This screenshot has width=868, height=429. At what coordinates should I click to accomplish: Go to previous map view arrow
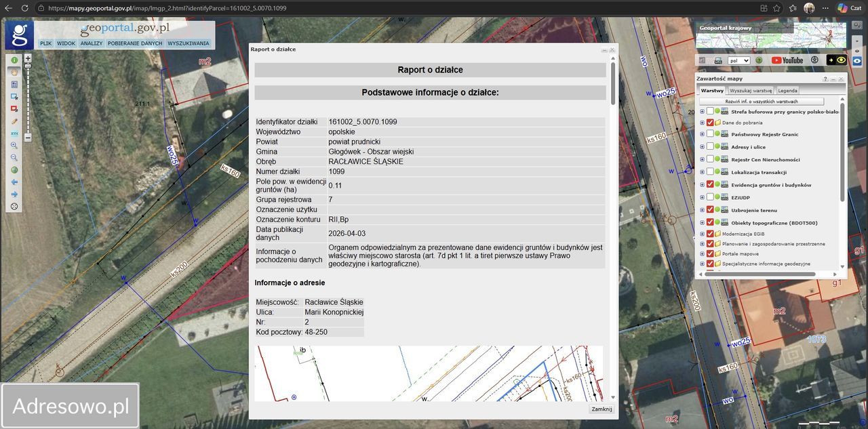tap(14, 182)
